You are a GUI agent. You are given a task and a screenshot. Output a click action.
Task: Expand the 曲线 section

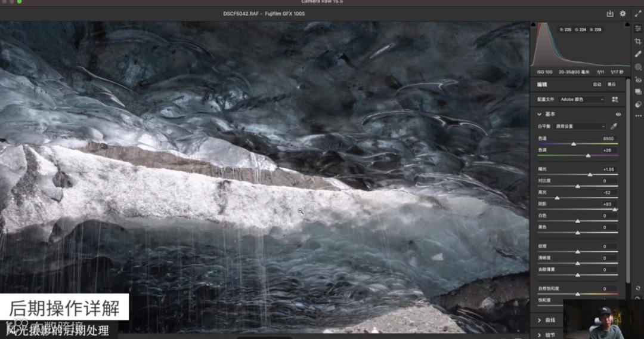click(x=539, y=320)
